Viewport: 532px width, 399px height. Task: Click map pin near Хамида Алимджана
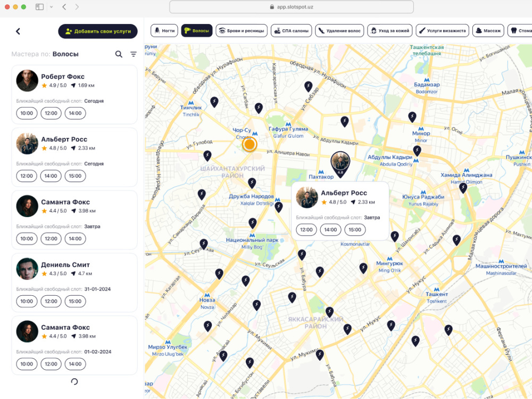(x=463, y=188)
